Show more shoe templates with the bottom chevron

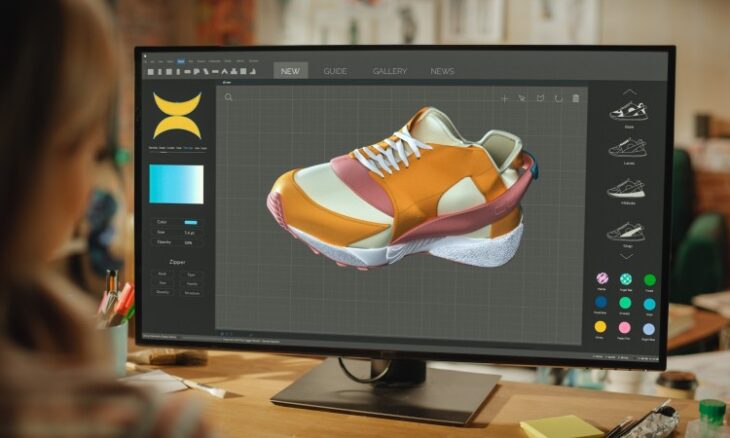pyautogui.click(x=627, y=256)
